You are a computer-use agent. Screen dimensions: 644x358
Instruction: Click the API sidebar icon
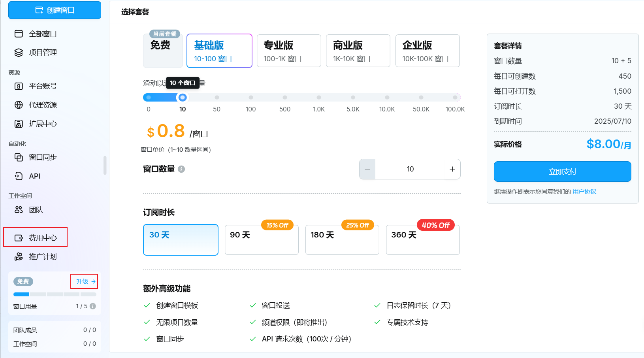click(19, 176)
